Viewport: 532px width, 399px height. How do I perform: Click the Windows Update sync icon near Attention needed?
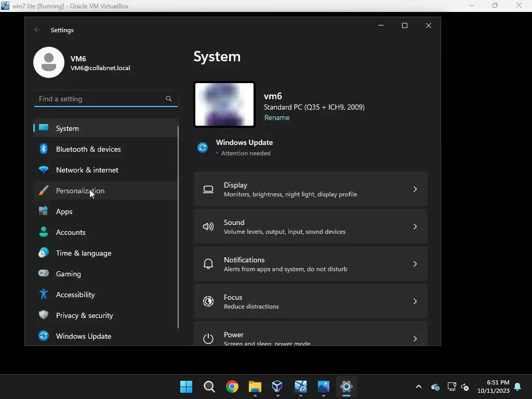203,148
